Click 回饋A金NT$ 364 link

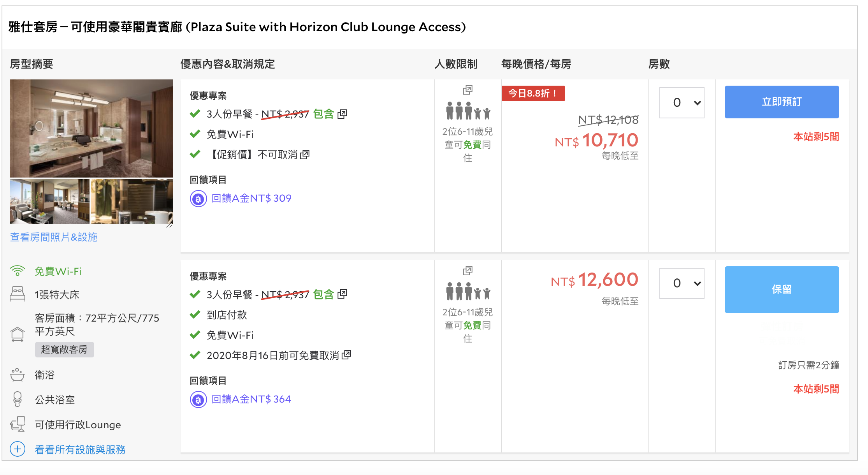coord(251,399)
